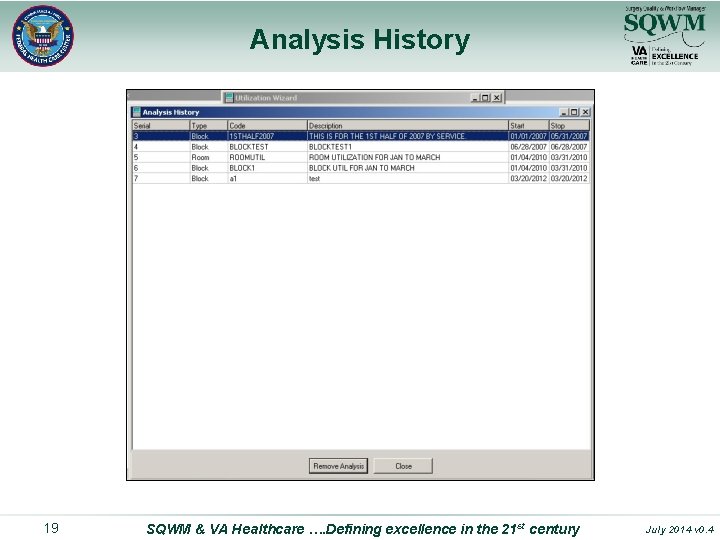
Task: Sort by the Stop column header
Action: [x=569, y=125]
